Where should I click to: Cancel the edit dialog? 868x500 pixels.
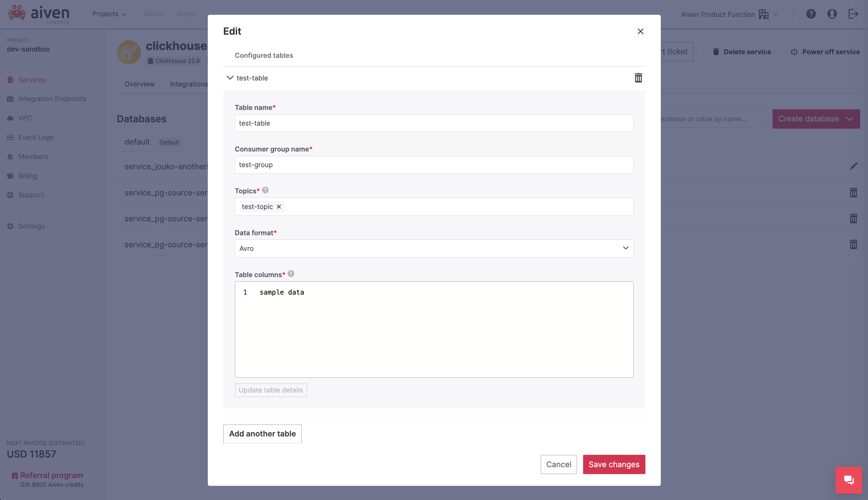coord(559,464)
